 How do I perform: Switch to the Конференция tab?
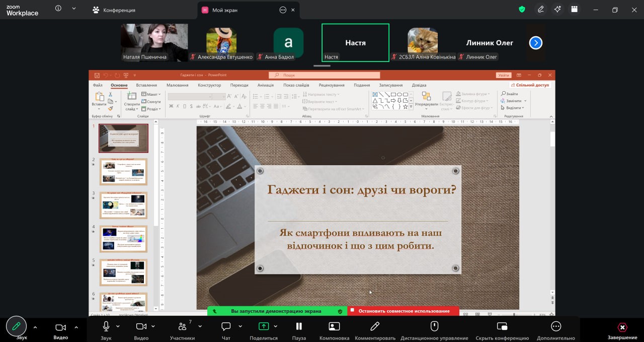(x=119, y=10)
